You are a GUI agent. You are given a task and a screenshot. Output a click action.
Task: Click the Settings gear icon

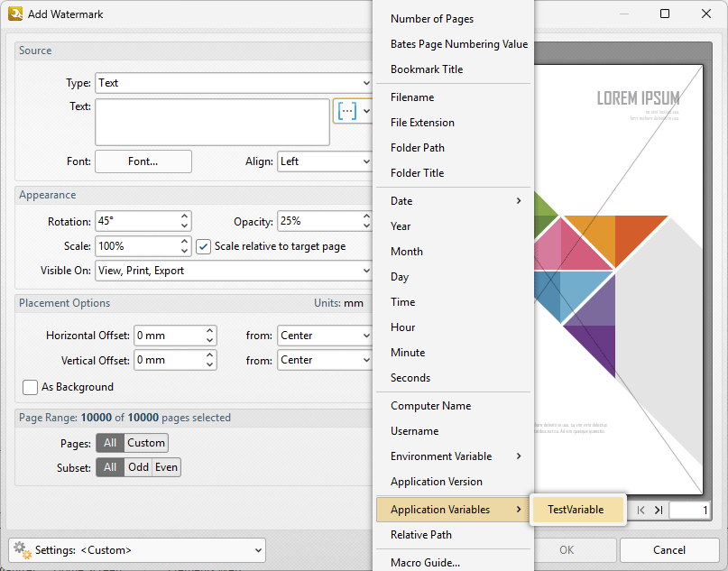point(22,550)
